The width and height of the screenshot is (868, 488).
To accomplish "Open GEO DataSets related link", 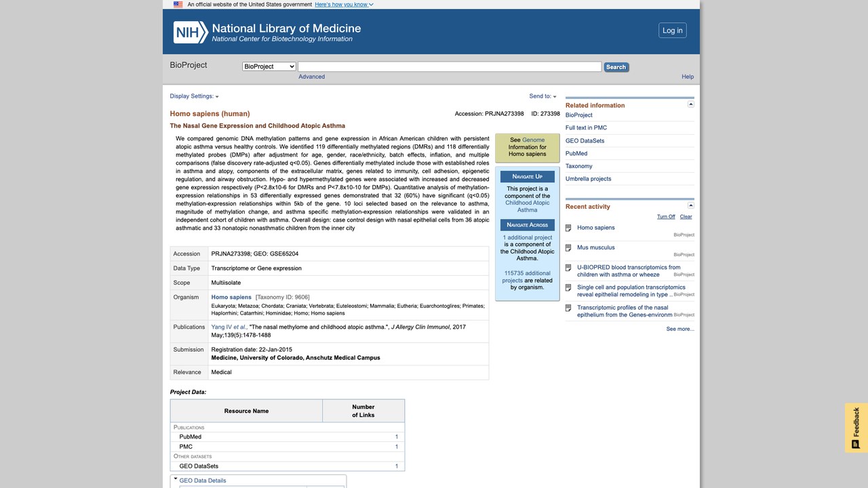I will pos(585,140).
